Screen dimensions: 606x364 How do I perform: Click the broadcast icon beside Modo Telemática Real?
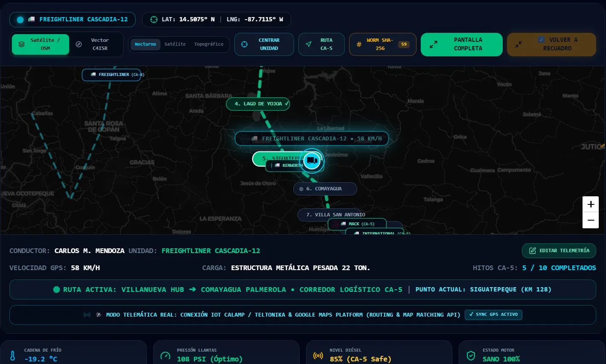pos(87,315)
